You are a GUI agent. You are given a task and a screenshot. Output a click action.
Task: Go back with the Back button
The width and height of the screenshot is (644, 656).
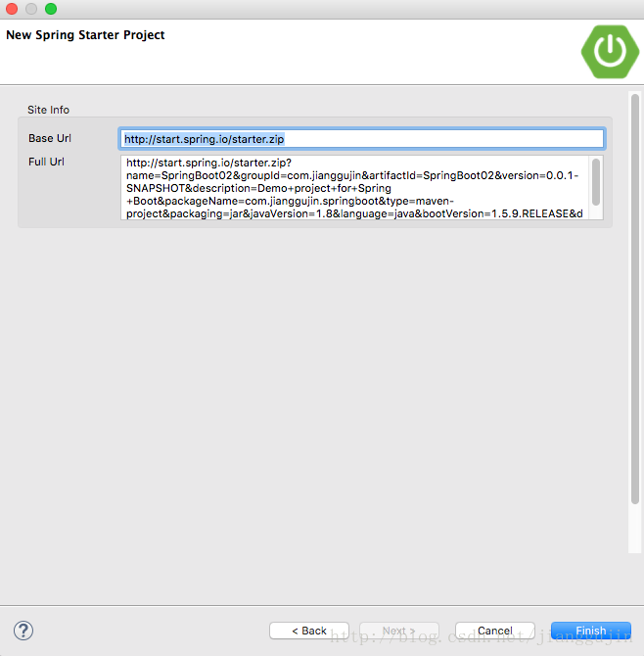click(309, 631)
